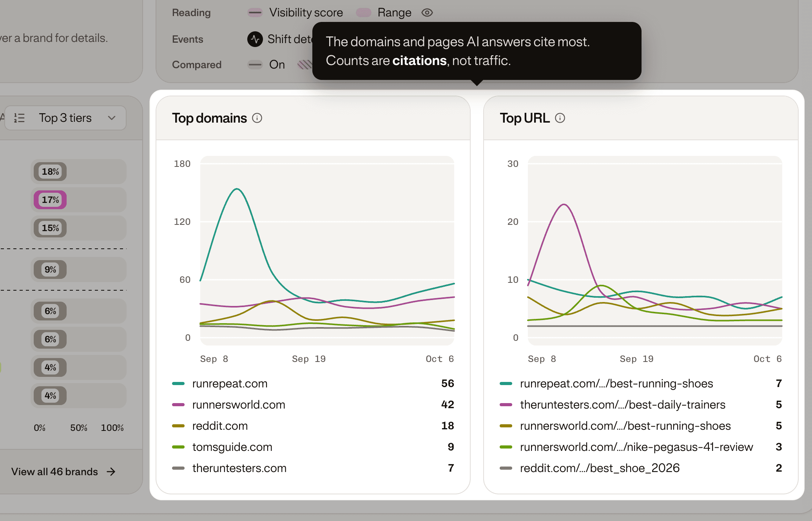Toggle the Visibility score legend swatch
Screen dimensions: 812x521
(x=255, y=13)
